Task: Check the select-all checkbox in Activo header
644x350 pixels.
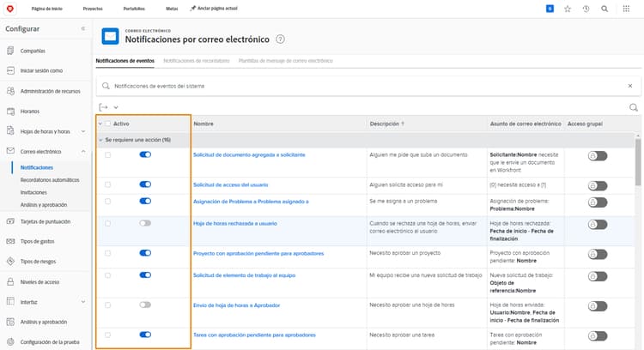Action: click(x=107, y=124)
